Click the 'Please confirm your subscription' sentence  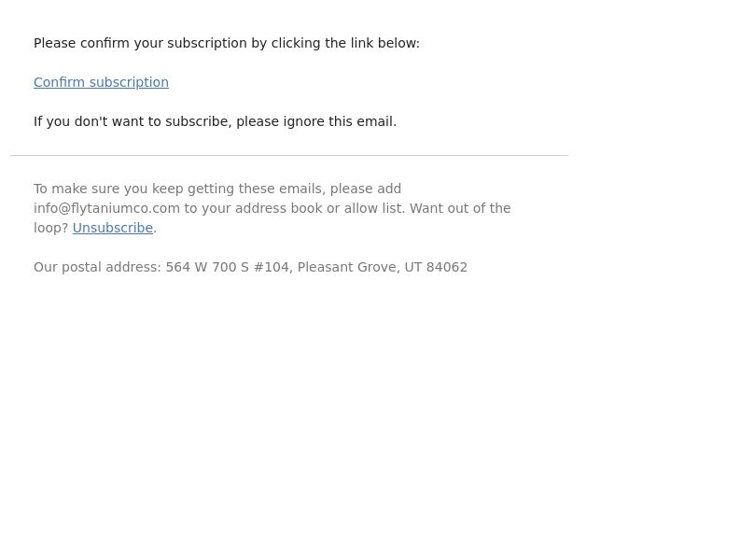(227, 43)
